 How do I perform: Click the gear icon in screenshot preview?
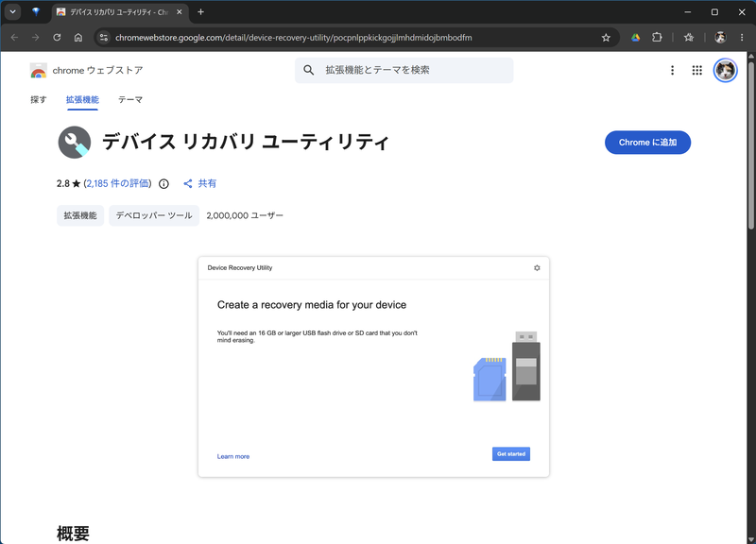pyautogui.click(x=537, y=268)
